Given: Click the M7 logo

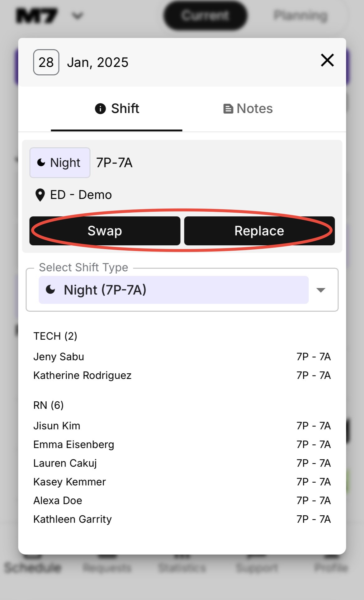Looking at the screenshot, I should (37, 16).
